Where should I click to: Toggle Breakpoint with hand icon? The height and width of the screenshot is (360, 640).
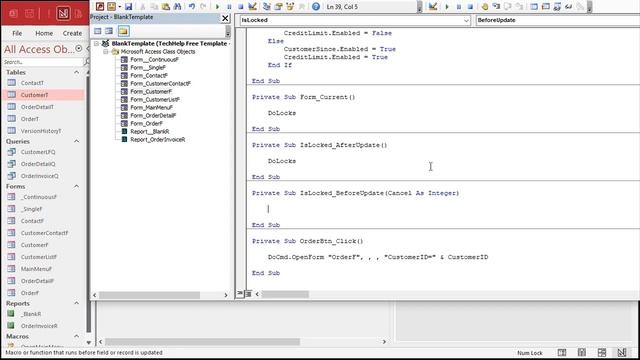coord(484,7)
